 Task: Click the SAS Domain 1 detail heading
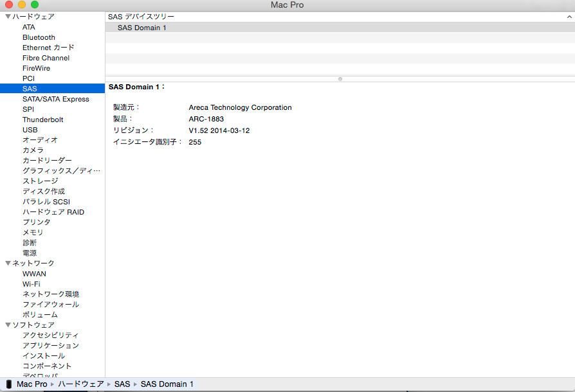pos(136,87)
